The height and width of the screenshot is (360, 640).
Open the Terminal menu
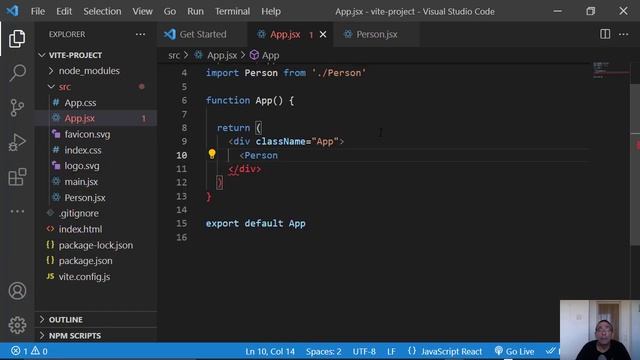(x=232, y=11)
